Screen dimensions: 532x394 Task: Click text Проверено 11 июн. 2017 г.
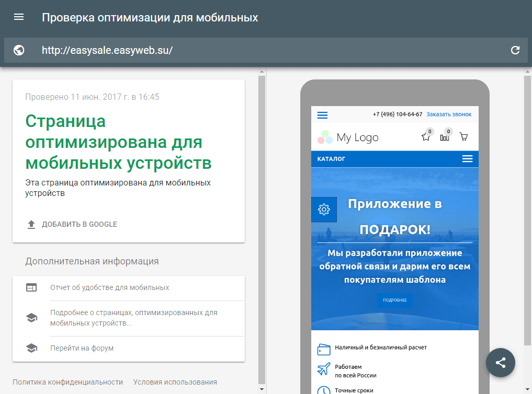pyautogui.click(x=77, y=97)
